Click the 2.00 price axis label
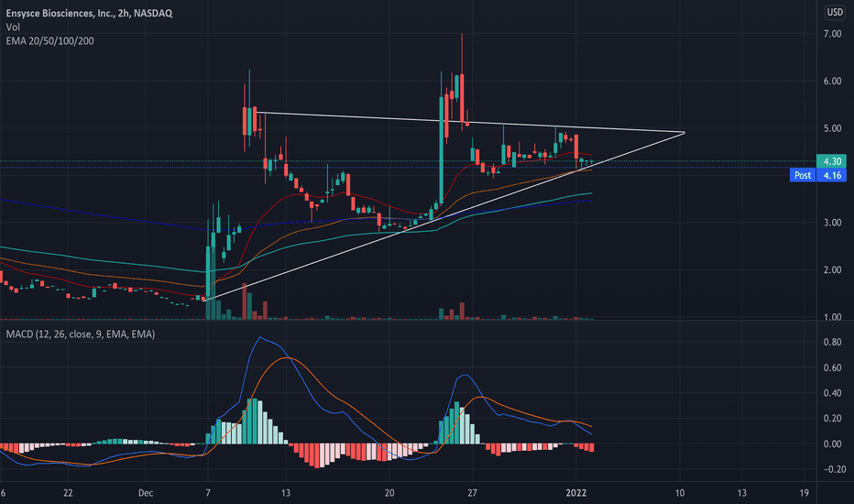This screenshot has width=854, height=504. (x=832, y=270)
